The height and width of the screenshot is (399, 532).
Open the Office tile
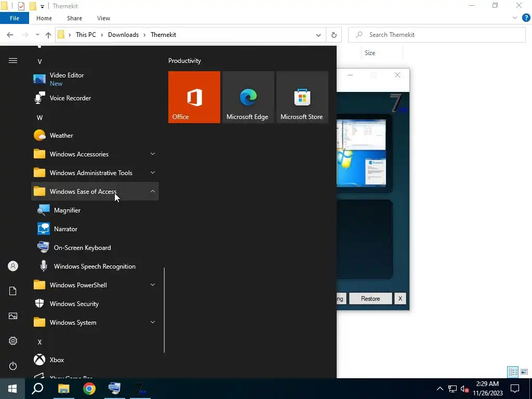(x=194, y=97)
